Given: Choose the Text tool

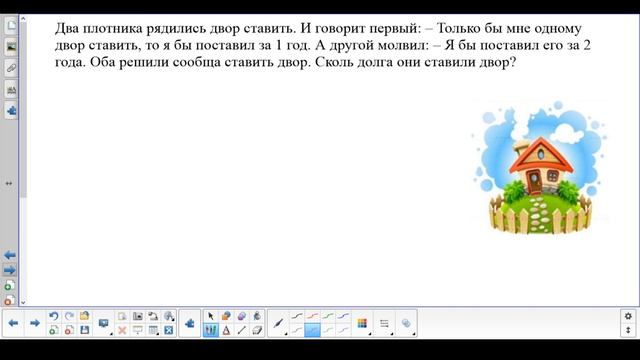Looking at the screenshot, I should coord(226,330).
